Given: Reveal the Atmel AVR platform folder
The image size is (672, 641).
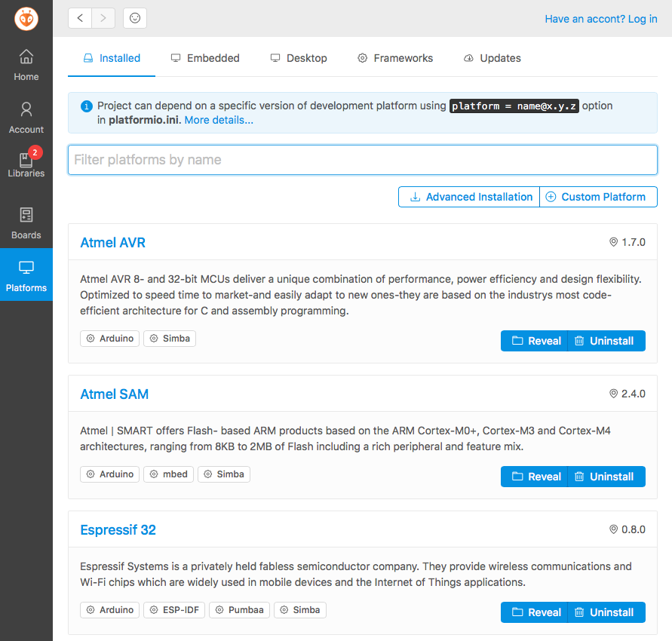Looking at the screenshot, I should click(535, 341).
